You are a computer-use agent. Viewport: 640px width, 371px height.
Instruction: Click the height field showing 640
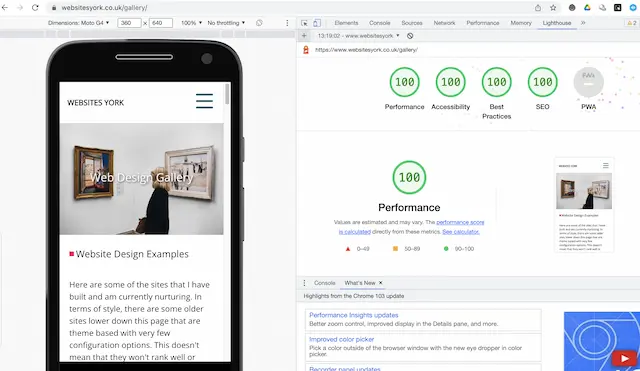point(161,23)
